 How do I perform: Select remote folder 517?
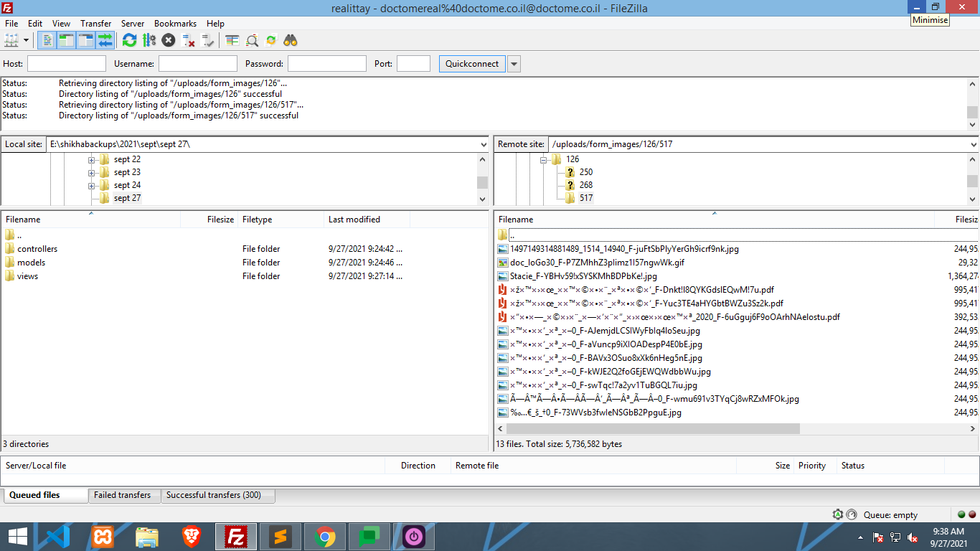[x=586, y=198]
